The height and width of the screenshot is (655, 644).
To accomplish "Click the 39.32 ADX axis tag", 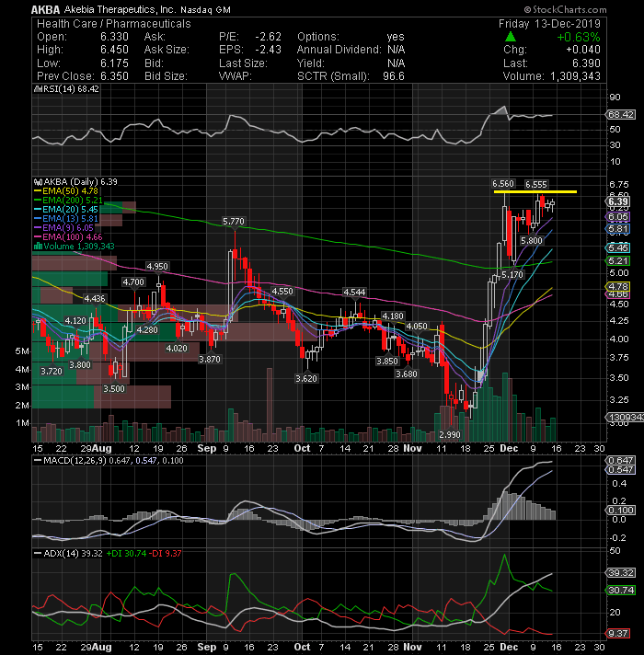I will pos(621,573).
